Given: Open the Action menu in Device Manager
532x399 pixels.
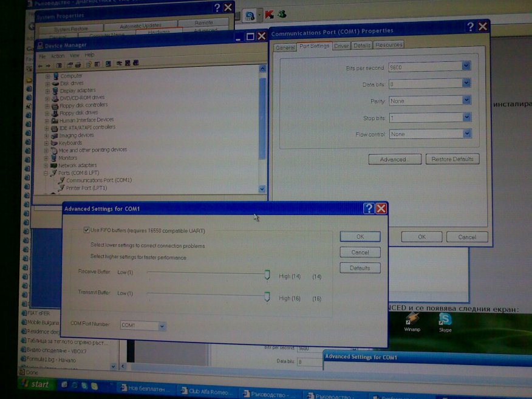Looking at the screenshot, I should pos(58,55).
